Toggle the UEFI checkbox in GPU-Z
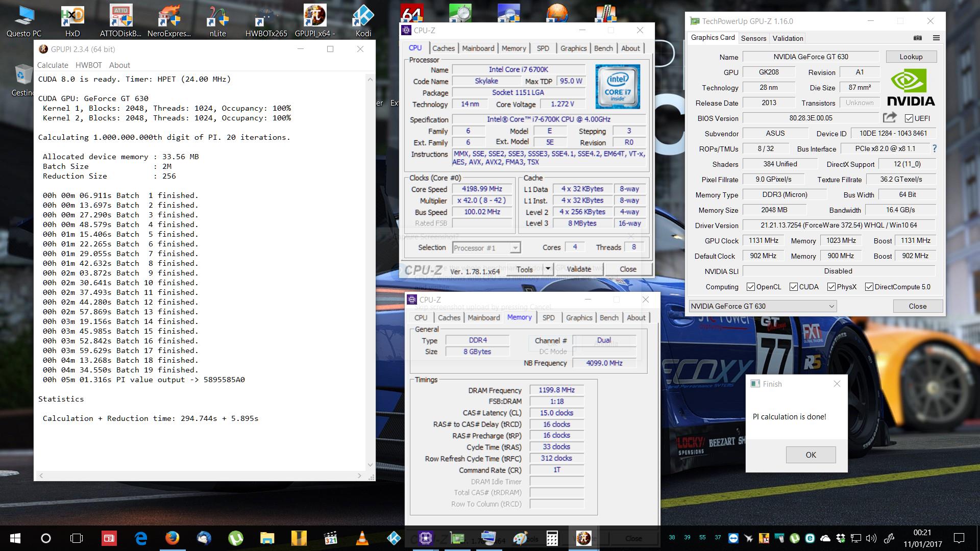This screenshot has height=551, width=980. pos(909,118)
